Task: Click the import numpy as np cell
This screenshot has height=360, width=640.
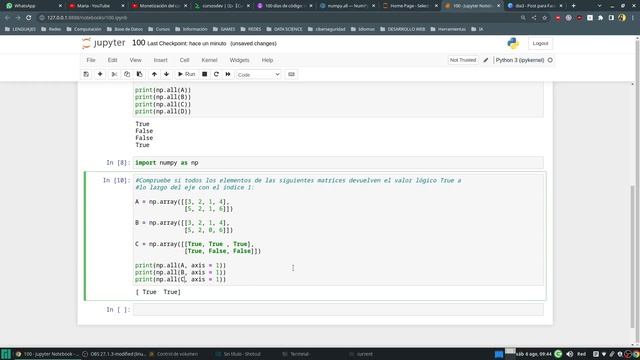Action: coord(338,162)
